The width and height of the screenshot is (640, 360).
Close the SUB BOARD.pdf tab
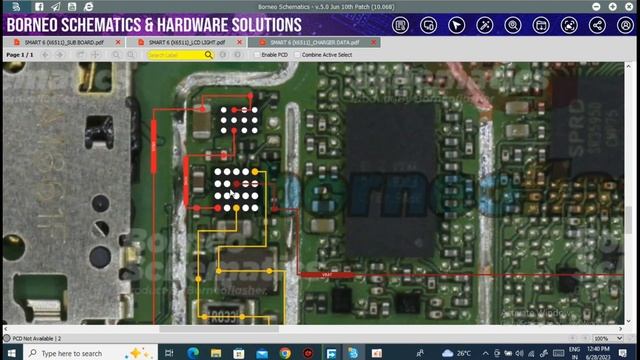[x=118, y=42]
